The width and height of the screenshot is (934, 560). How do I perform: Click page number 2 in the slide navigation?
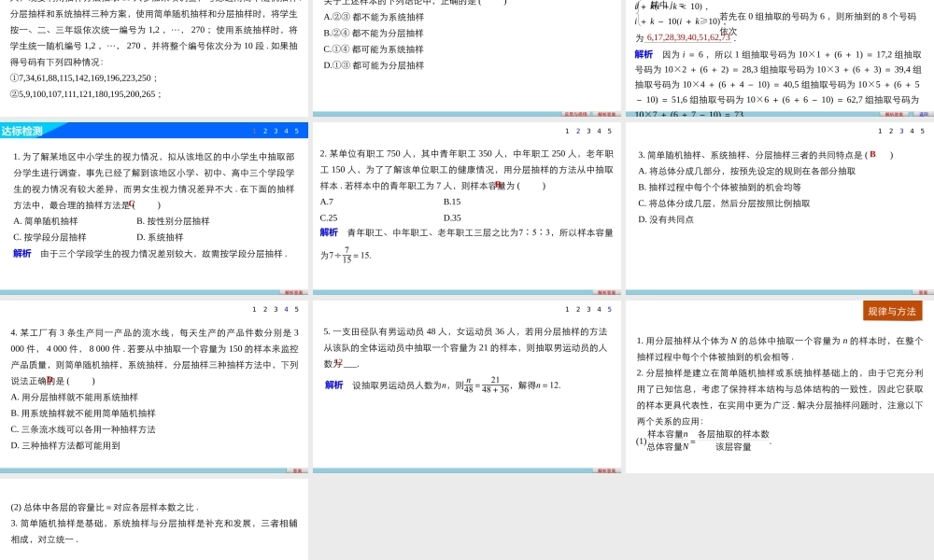265,131
